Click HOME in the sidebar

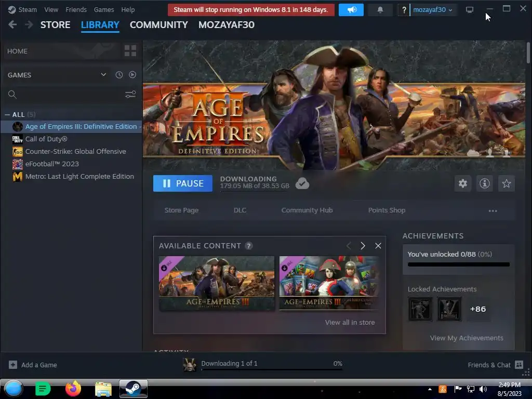(17, 51)
